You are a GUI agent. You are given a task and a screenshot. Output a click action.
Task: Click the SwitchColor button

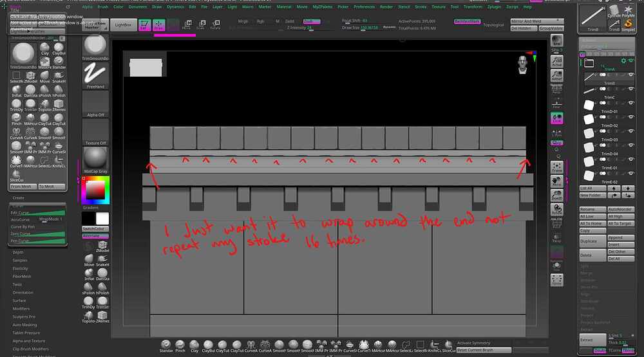point(95,229)
